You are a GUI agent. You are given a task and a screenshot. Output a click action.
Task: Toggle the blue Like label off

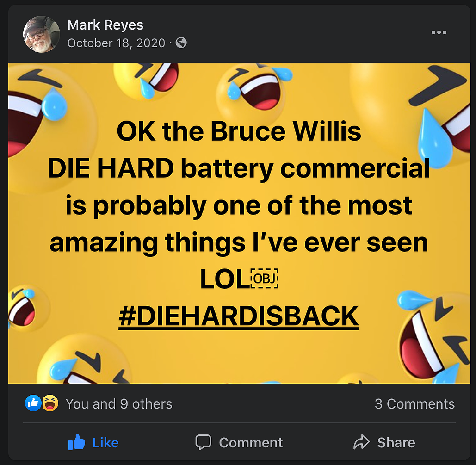point(105,443)
